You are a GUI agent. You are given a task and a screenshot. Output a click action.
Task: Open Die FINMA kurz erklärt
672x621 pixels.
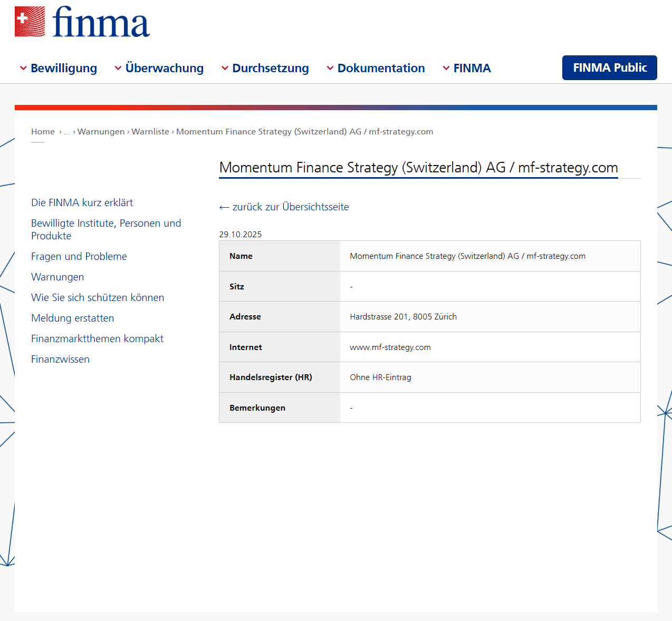[x=82, y=202]
